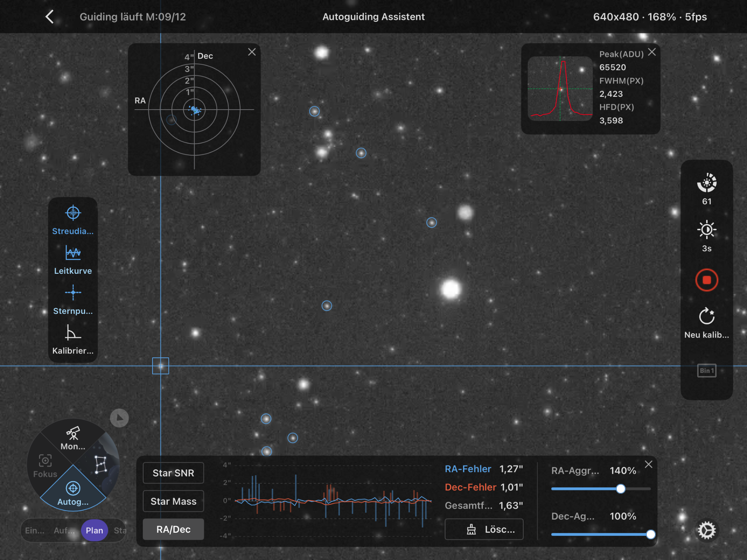The width and height of the screenshot is (747, 560).
Task: Click the selected guide star box at crosshair
Action: [160, 366]
